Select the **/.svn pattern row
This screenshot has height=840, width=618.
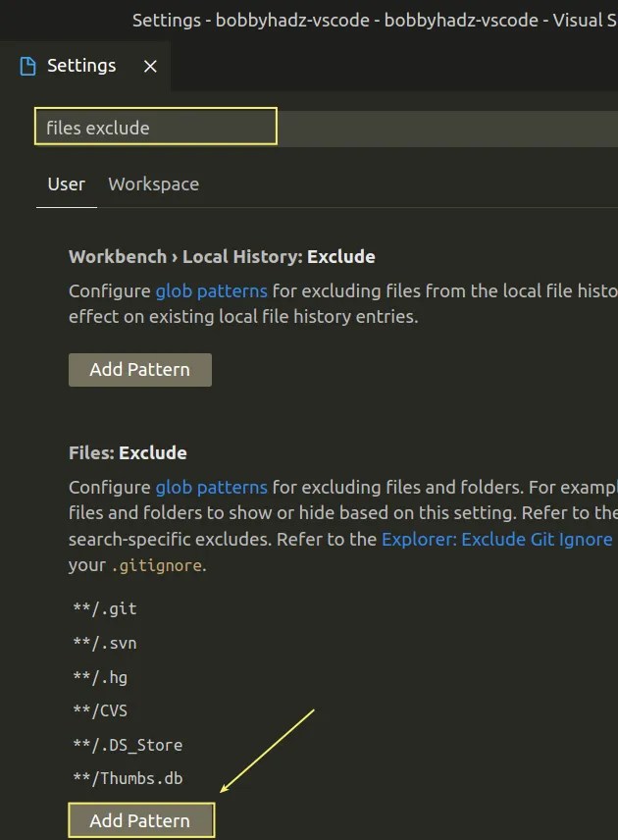point(105,643)
